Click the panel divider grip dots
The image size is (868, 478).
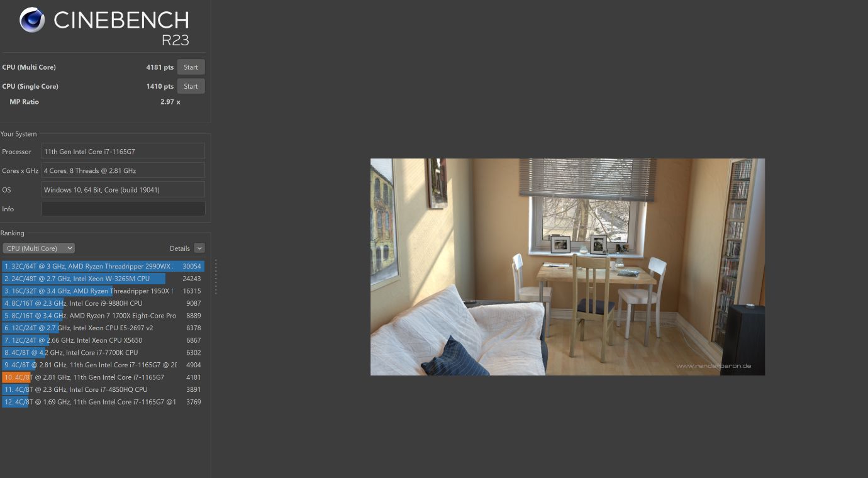(x=216, y=277)
